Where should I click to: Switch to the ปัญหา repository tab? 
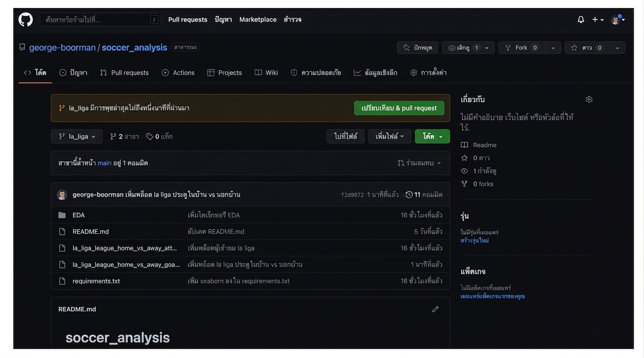[73, 73]
